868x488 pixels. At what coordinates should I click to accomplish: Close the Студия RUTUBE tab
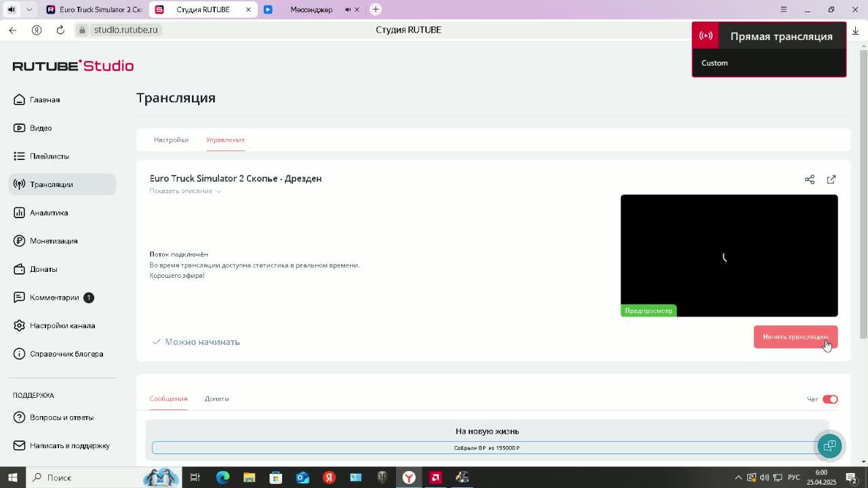tap(248, 9)
